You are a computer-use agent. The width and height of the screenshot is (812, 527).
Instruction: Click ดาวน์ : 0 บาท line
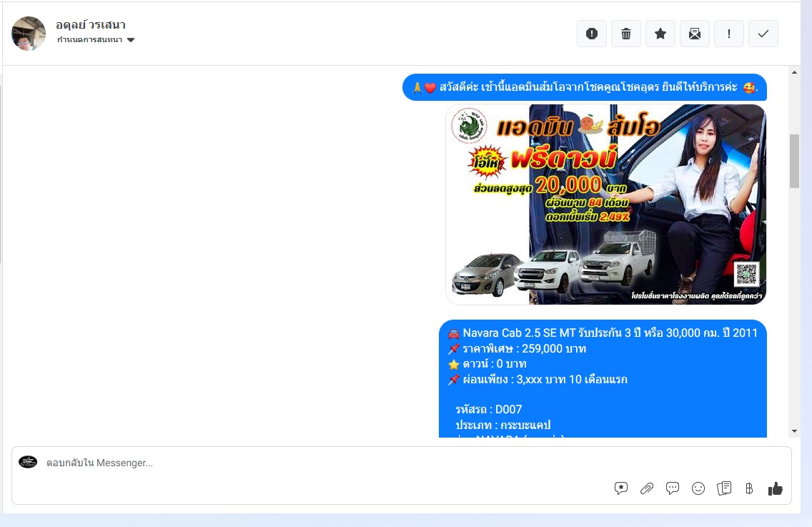[x=487, y=364]
